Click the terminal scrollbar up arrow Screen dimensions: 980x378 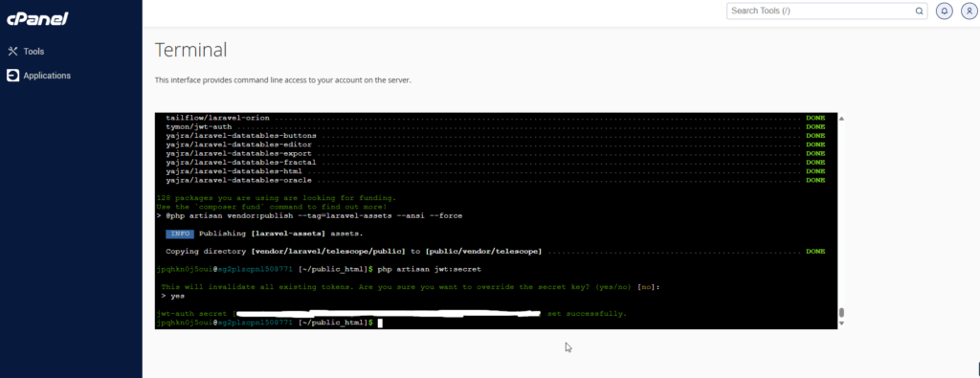[841, 118]
